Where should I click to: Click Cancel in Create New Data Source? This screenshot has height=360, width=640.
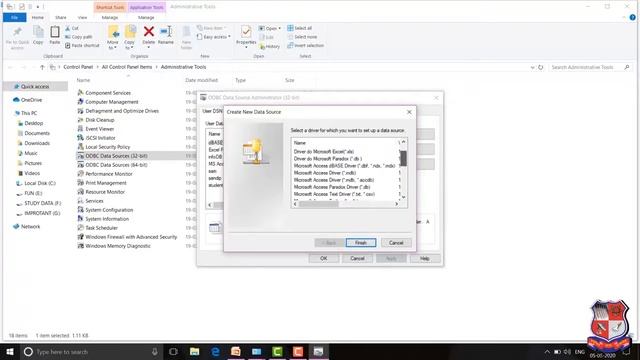pos(396,242)
